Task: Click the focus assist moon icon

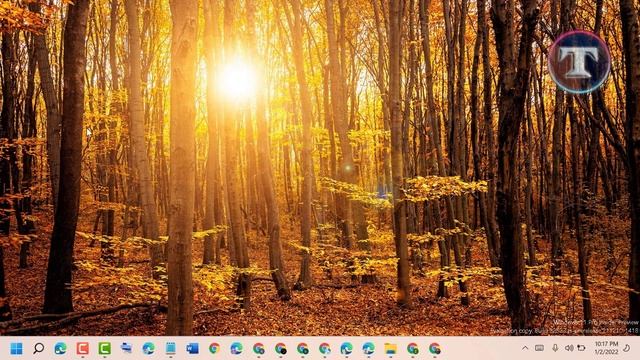Action: pyautogui.click(x=627, y=348)
